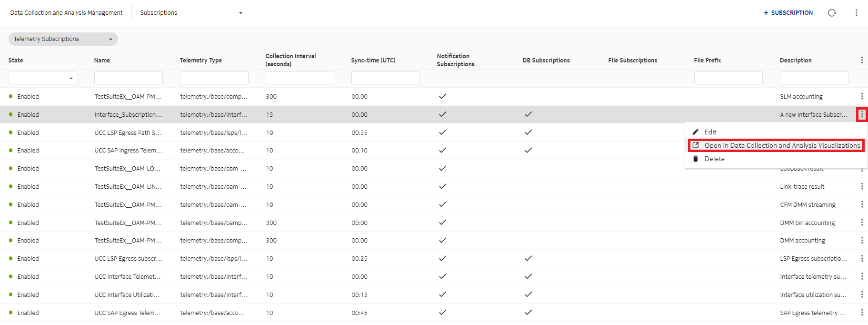The image size is (868, 325).
Task: Choose Delete from the context menu
Action: pyautogui.click(x=714, y=159)
